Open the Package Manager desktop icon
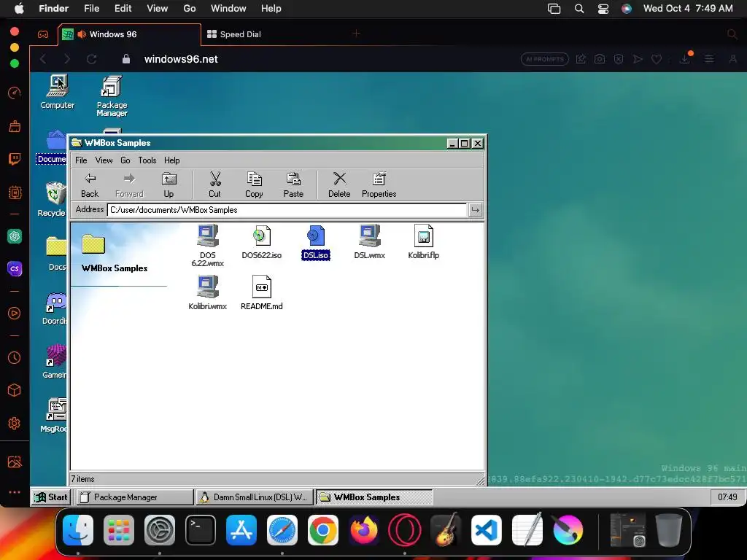Image resolution: width=747 pixels, height=560 pixels. tap(112, 96)
